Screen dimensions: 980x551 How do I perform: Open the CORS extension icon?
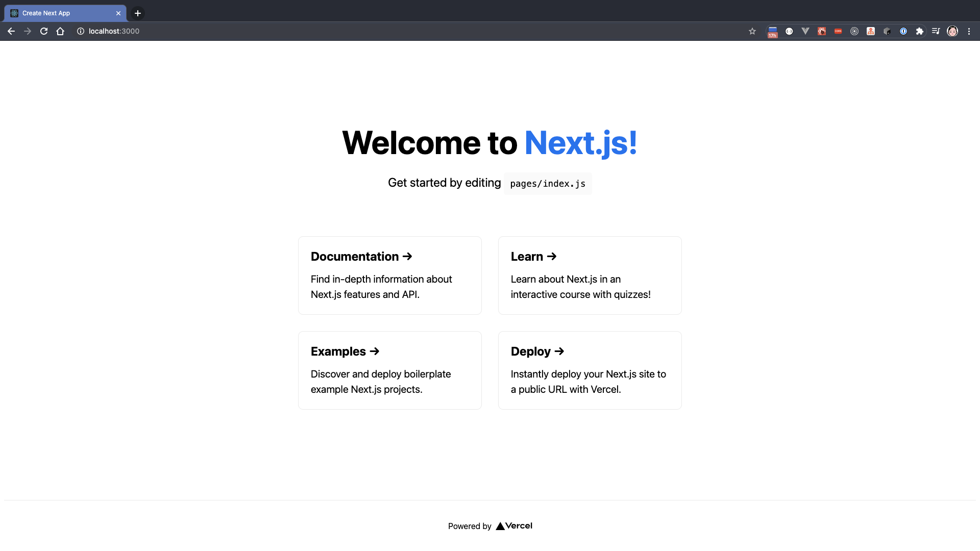click(x=838, y=31)
